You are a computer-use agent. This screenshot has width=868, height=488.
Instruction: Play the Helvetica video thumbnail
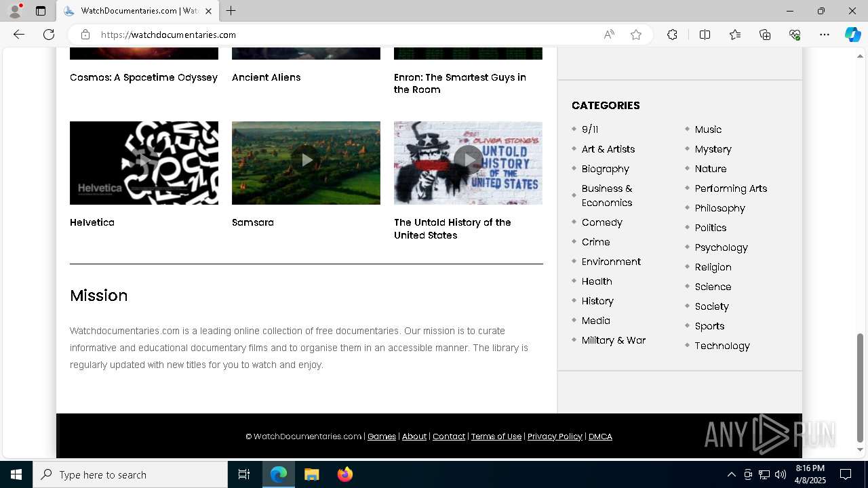click(144, 163)
